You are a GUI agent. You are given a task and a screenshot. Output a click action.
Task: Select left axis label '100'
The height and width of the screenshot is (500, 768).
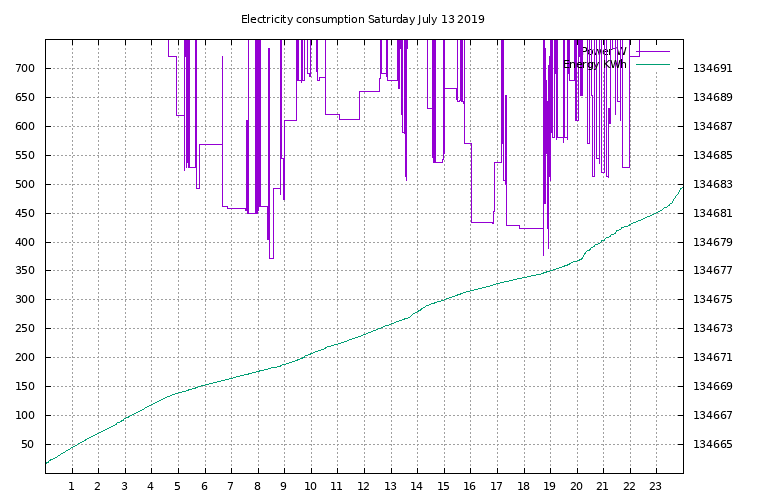click(x=25, y=415)
